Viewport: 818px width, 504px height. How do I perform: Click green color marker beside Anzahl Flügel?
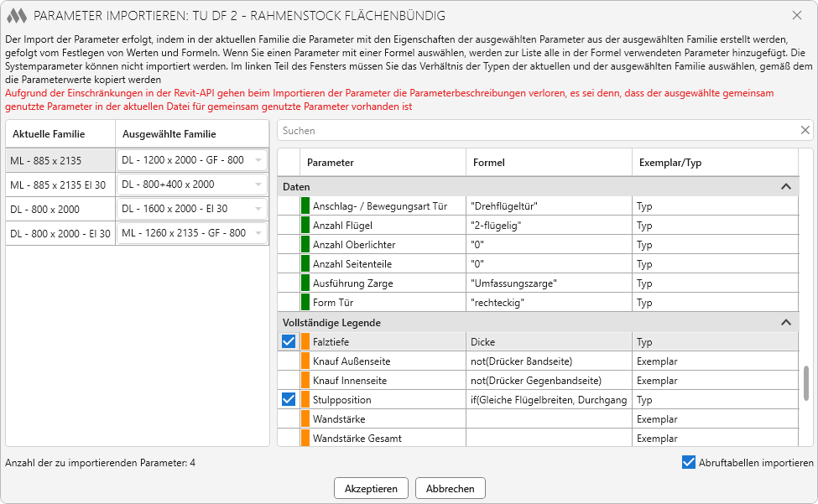click(305, 225)
